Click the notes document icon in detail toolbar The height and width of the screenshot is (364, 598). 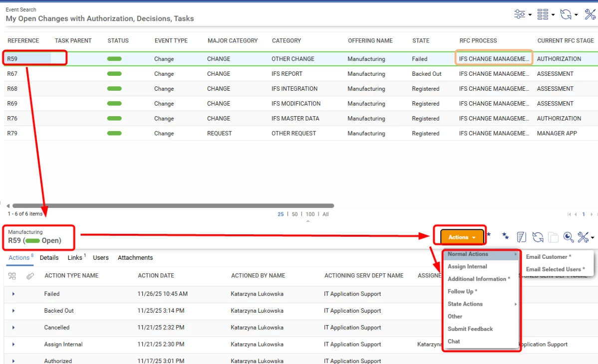(521, 237)
